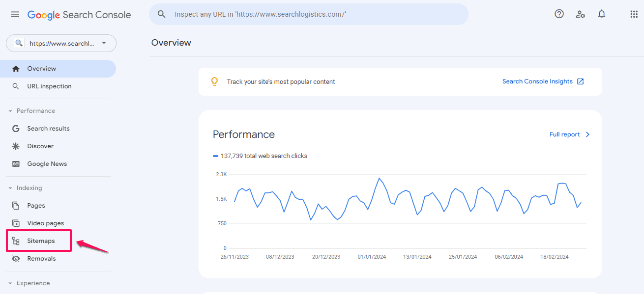Click the URL inspection magnifier icon
The image size is (644, 294).
[16, 86]
